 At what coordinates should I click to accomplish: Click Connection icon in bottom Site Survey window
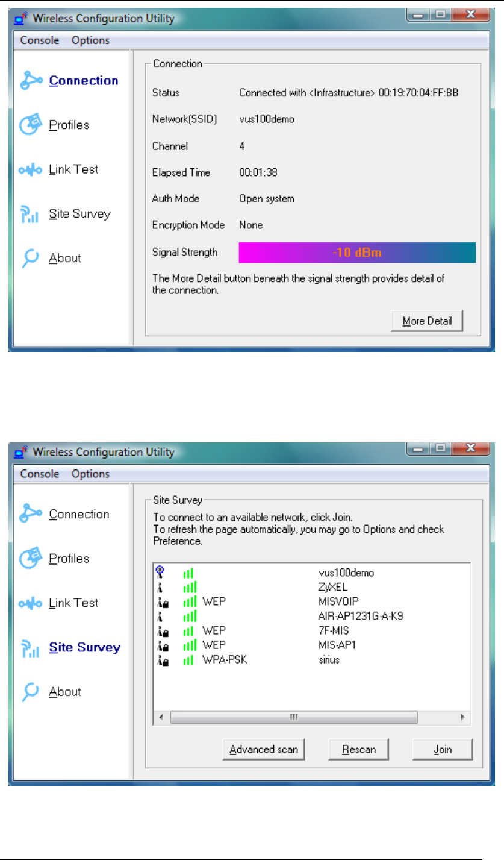(31, 515)
